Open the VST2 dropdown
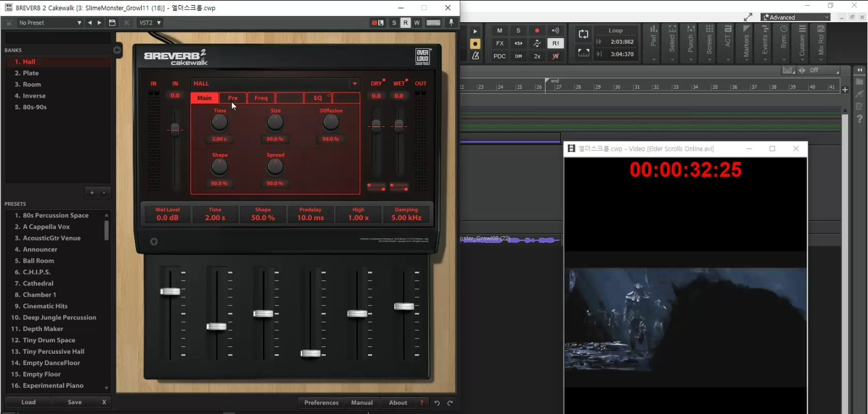 click(x=150, y=23)
